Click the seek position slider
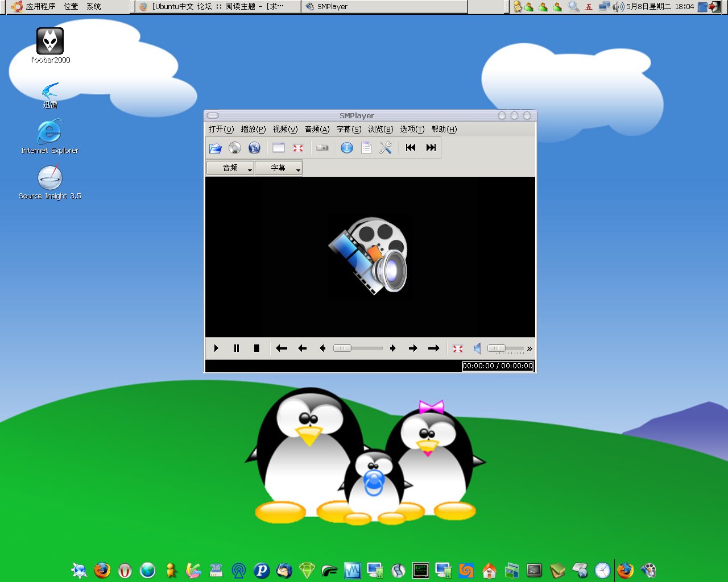The width and height of the screenshot is (728, 582). tap(358, 348)
